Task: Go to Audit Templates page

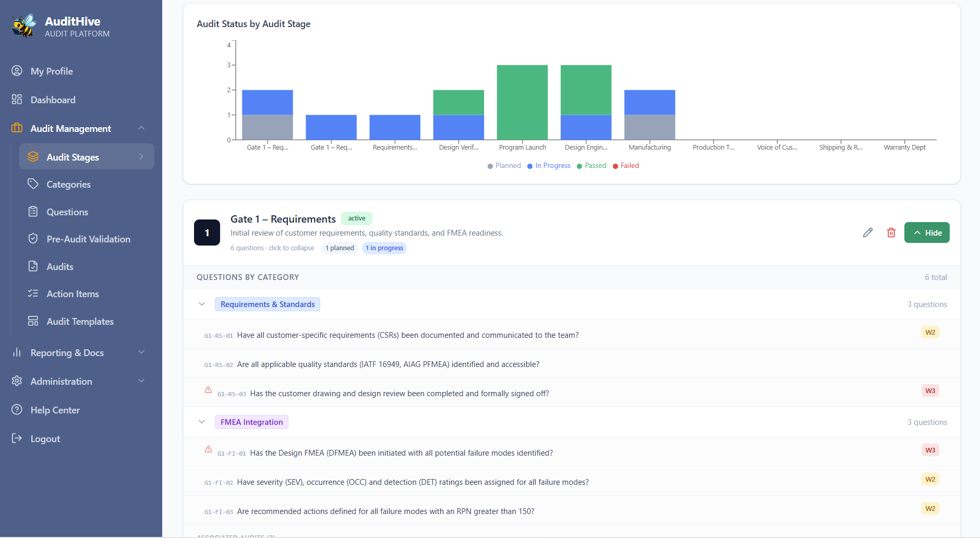Action: 80,321
